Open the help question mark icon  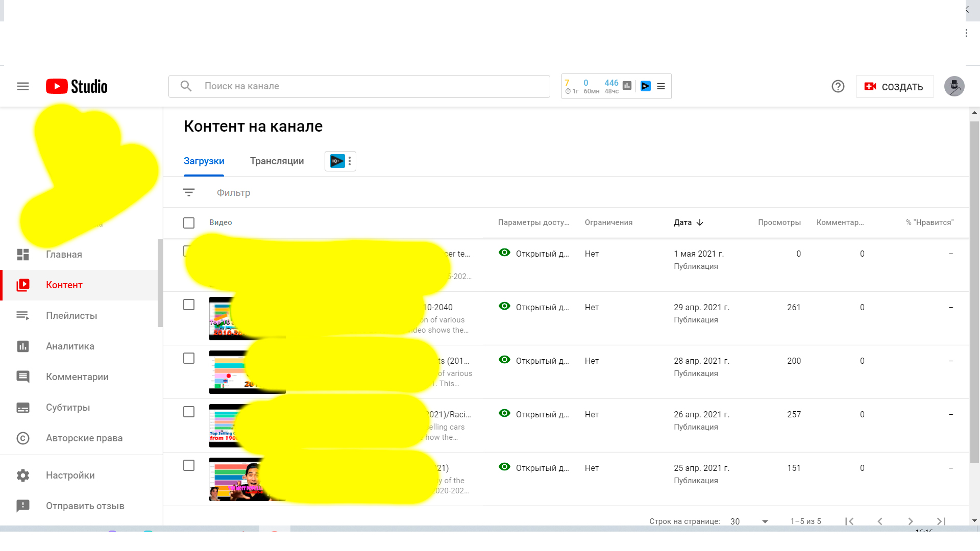pyautogui.click(x=838, y=86)
